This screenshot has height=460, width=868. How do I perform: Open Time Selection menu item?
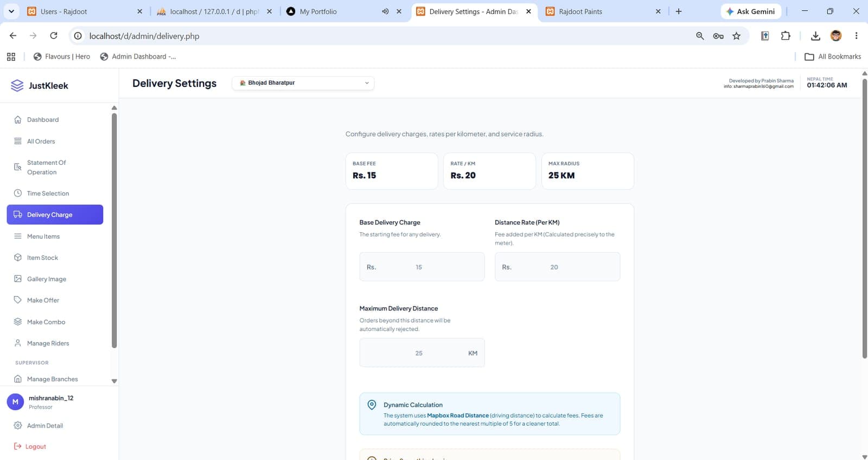tap(55, 193)
